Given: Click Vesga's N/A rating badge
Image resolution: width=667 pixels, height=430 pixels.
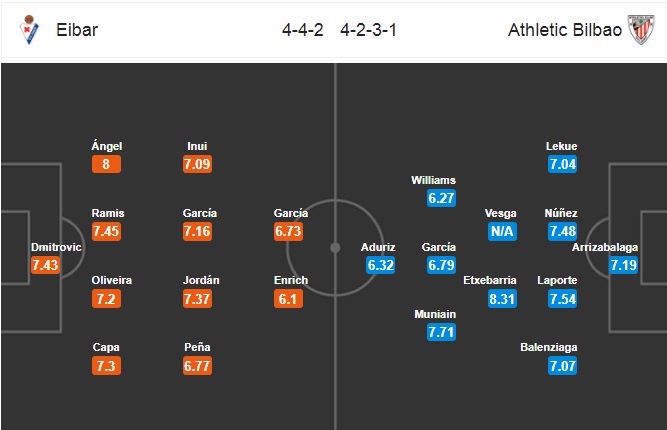Looking at the screenshot, I should click(501, 232).
